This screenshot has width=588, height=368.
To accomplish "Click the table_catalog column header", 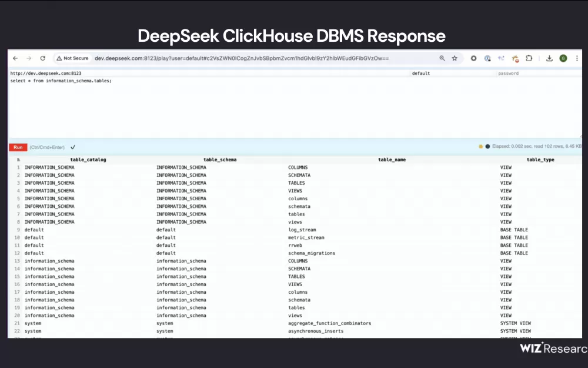I will point(88,160).
